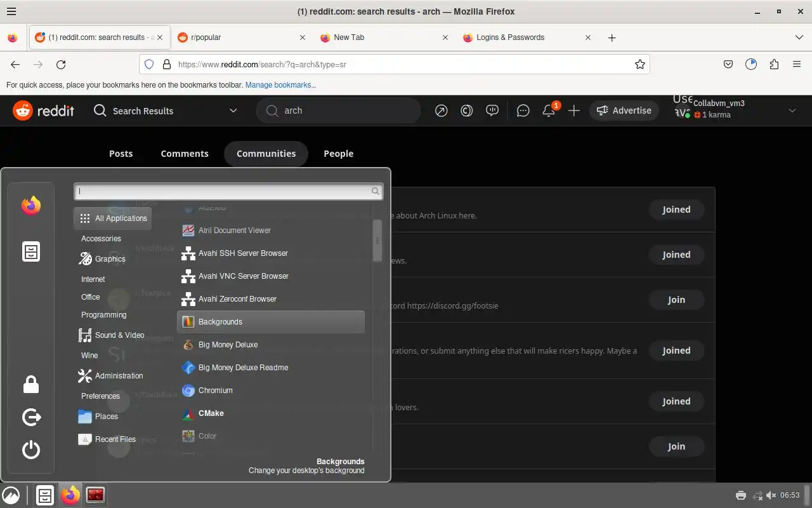This screenshot has width=812, height=508.
Task: Select Preferences category
Action: 100,396
